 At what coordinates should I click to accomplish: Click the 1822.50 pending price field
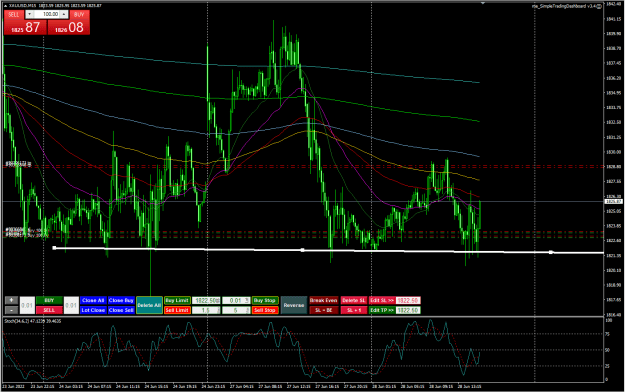tap(206, 300)
